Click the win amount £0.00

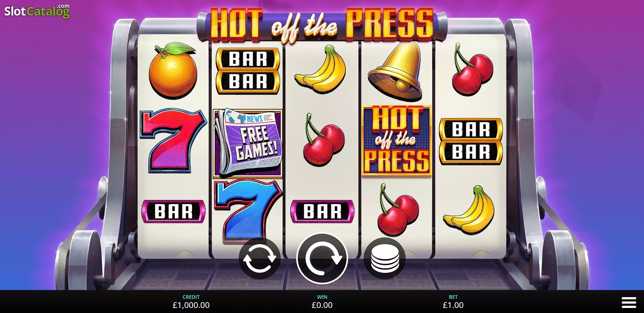pyautogui.click(x=322, y=305)
